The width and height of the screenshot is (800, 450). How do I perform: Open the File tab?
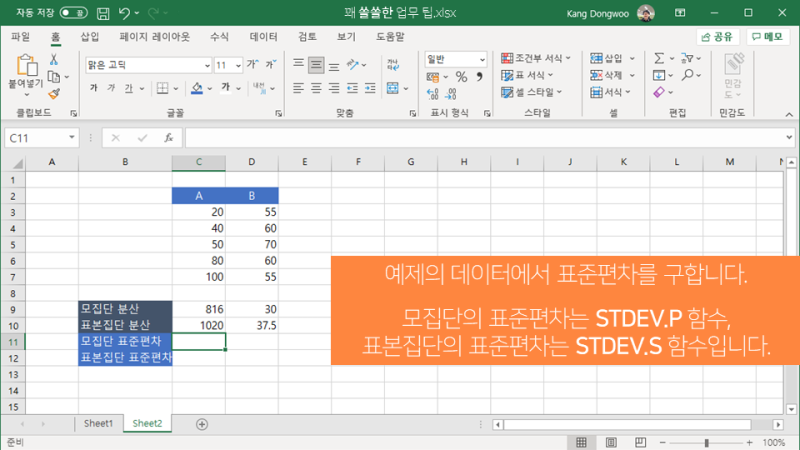tap(20, 37)
